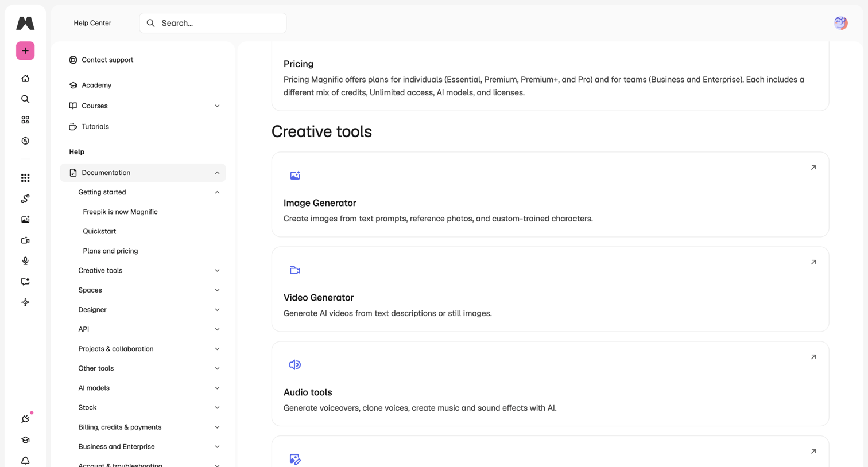Click the Spaces label in sidebar

(x=90, y=290)
